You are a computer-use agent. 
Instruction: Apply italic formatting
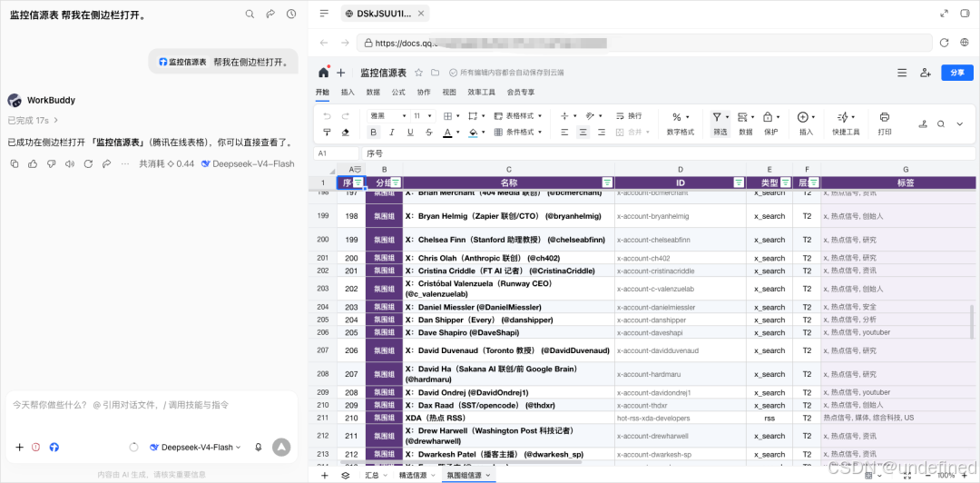coord(392,132)
